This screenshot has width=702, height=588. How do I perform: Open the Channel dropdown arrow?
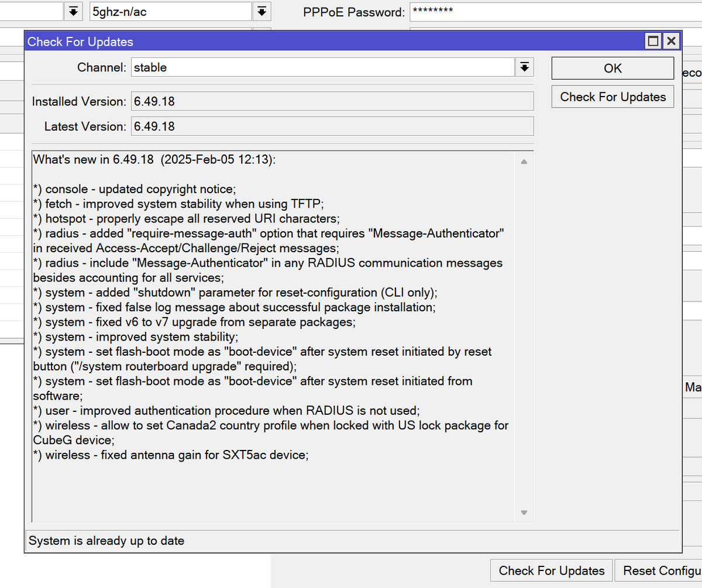524,67
